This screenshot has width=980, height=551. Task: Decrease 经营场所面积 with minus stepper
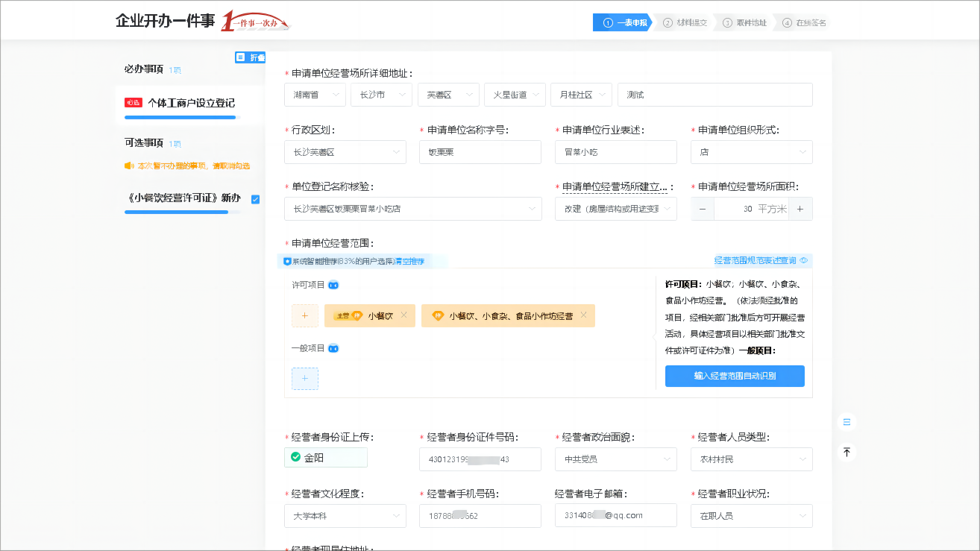703,209
